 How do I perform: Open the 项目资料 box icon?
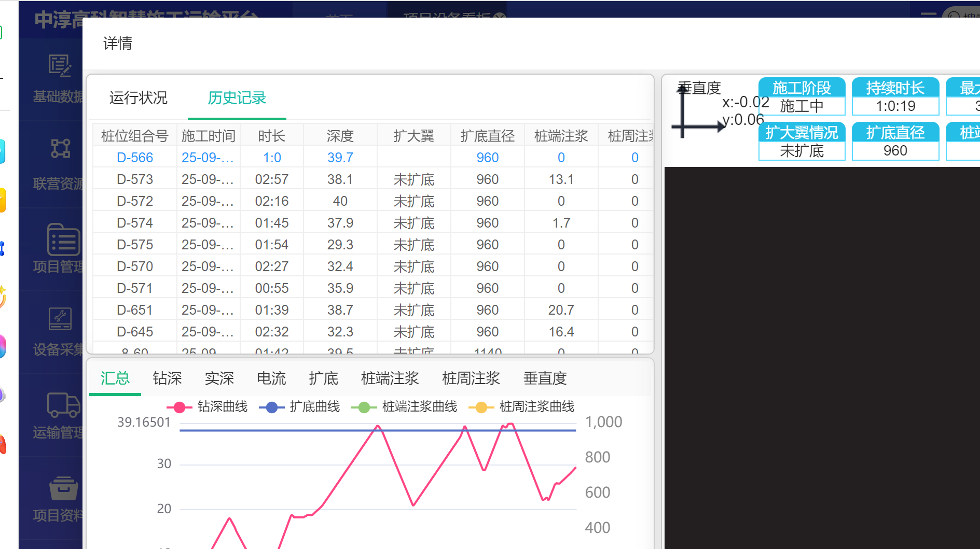63,488
